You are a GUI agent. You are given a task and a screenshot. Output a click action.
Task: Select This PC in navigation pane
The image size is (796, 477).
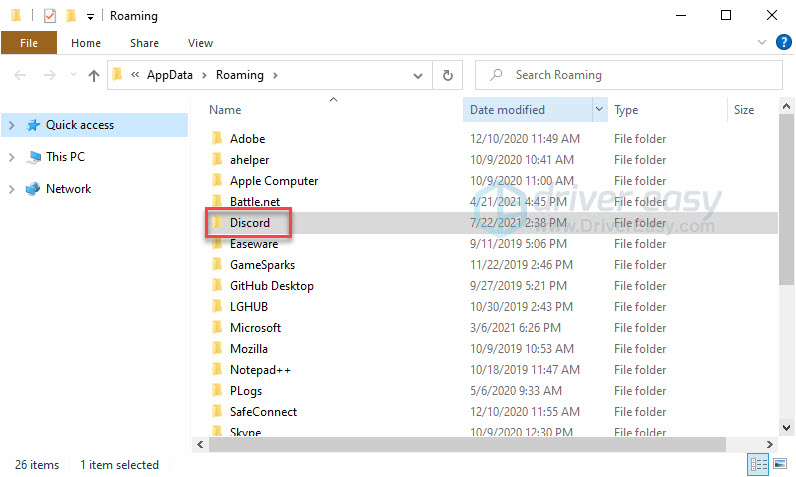pos(65,157)
